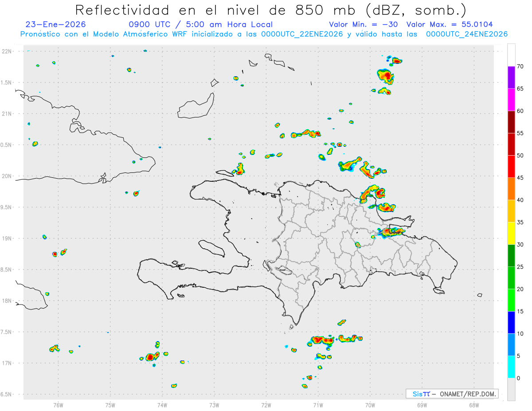The width and height of the screenshot is (532, 411).
Task: Select the '70W' longitude label
Action: tap(370, 405)
